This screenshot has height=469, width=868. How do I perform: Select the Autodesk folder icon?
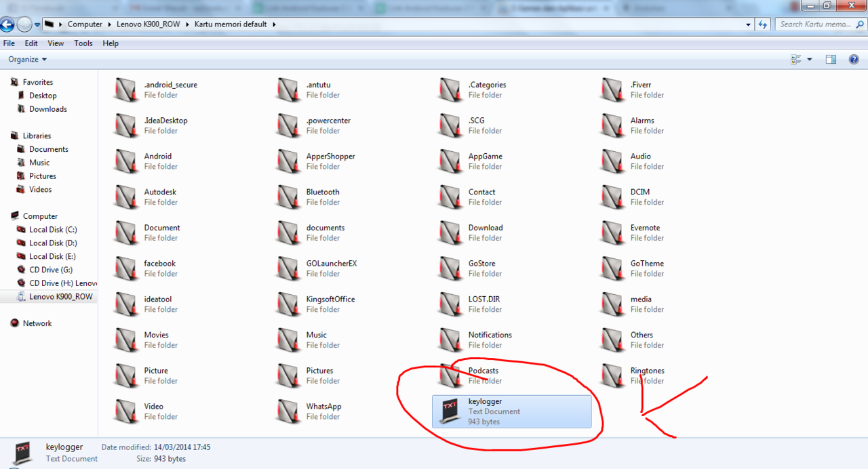tap(126, 197)
